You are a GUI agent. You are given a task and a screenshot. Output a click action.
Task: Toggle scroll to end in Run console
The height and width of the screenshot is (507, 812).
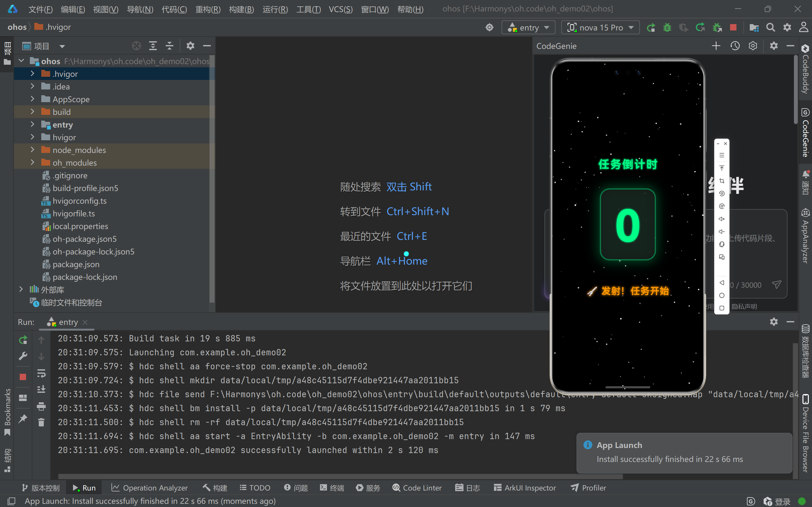tap(41, 389)
